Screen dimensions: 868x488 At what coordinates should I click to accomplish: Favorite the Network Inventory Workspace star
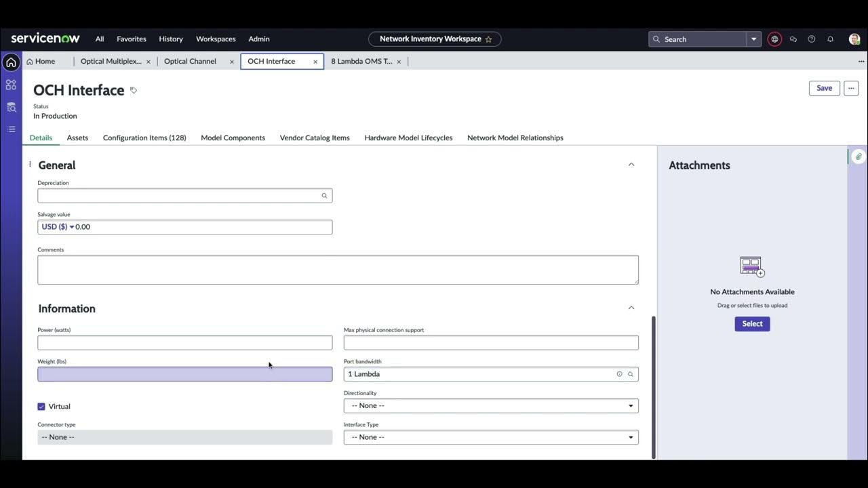(x=488, y=39)
